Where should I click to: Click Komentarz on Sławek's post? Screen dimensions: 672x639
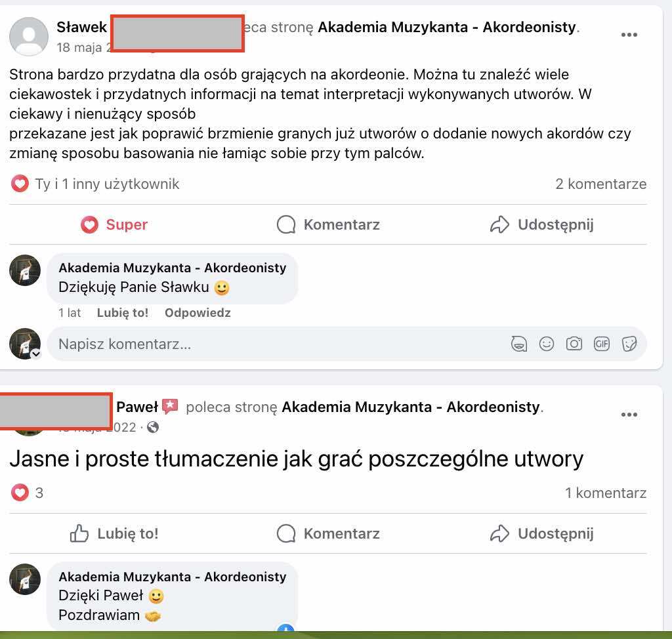click(328, 224)
